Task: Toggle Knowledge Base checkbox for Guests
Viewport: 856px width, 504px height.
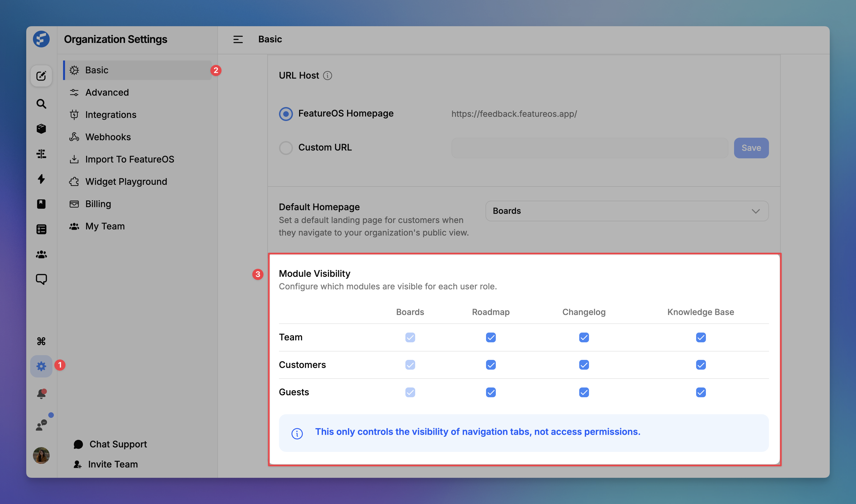Action: pyautogui.click(x=701, y=392)
